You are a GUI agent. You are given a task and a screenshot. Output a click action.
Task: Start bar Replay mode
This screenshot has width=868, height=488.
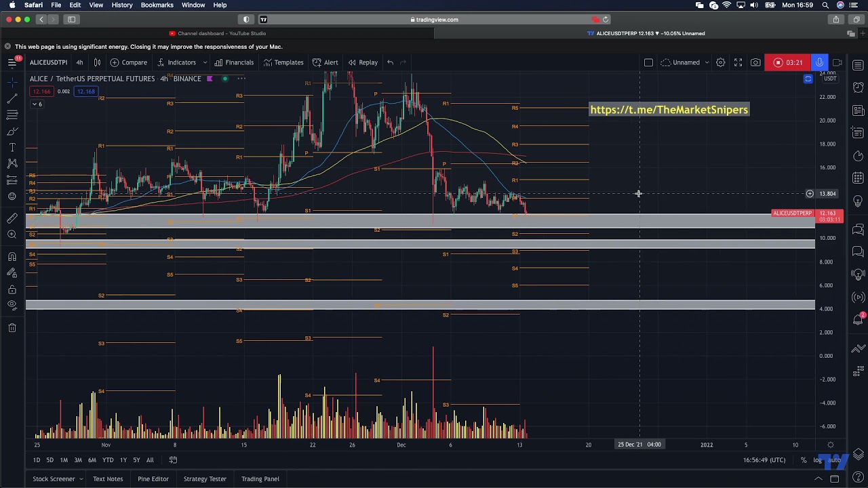pos(363,62)
